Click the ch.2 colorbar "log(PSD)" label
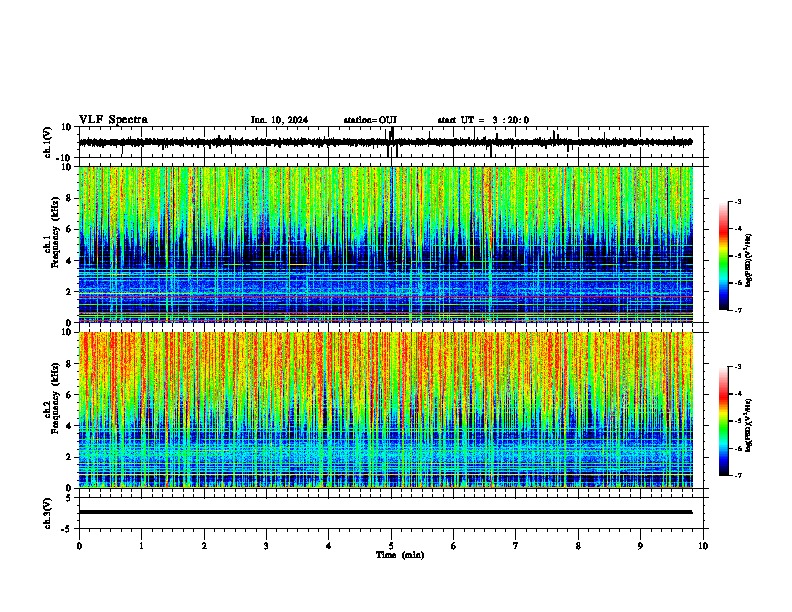 coord(749,425)
